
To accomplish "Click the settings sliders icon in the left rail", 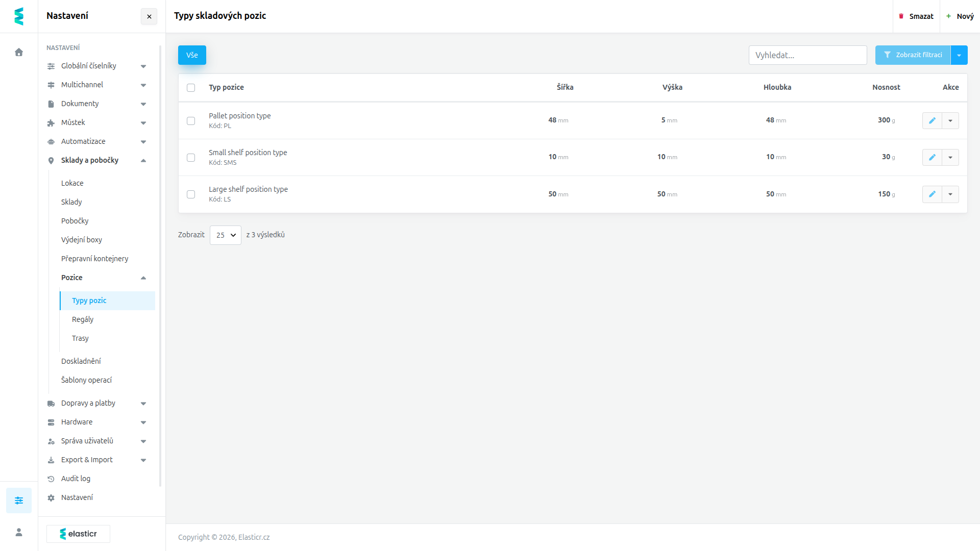I will 19,500.
